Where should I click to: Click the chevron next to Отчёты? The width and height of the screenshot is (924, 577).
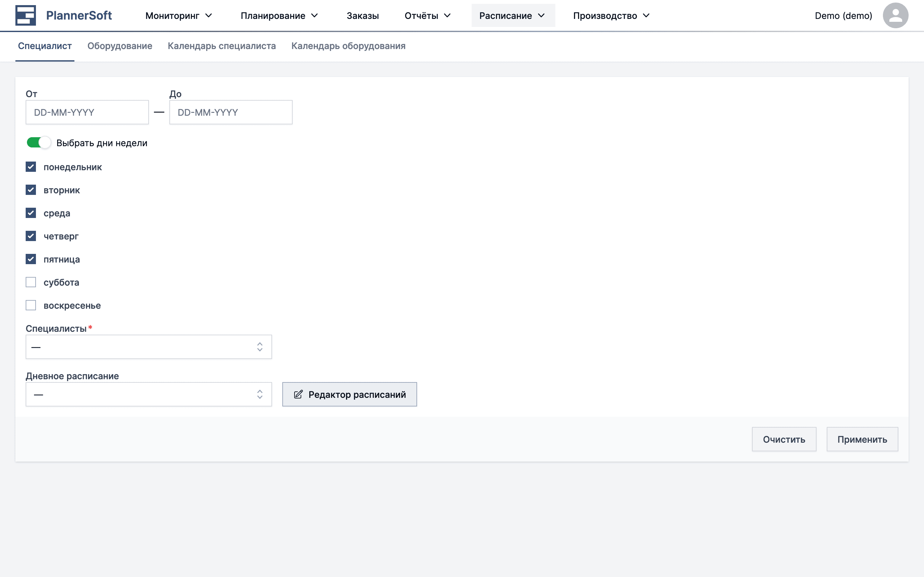tap(448, 16)
